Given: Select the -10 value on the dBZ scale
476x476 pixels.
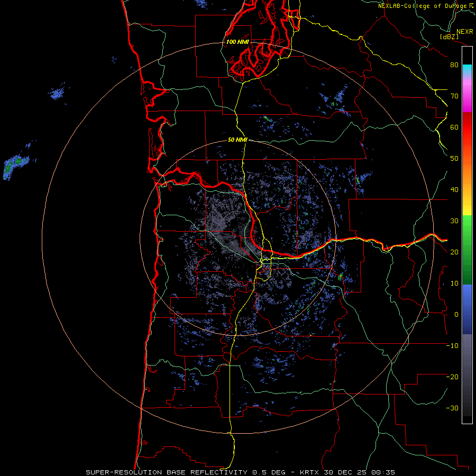Looking at the screenshot, I should pos(452,346).
